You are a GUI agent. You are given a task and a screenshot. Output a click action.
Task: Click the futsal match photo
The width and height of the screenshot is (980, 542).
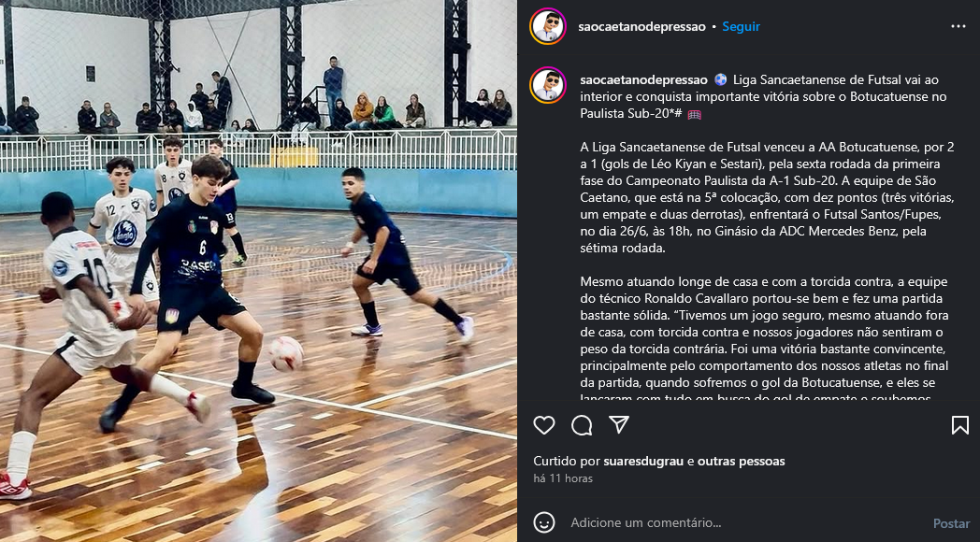point(258,271)
